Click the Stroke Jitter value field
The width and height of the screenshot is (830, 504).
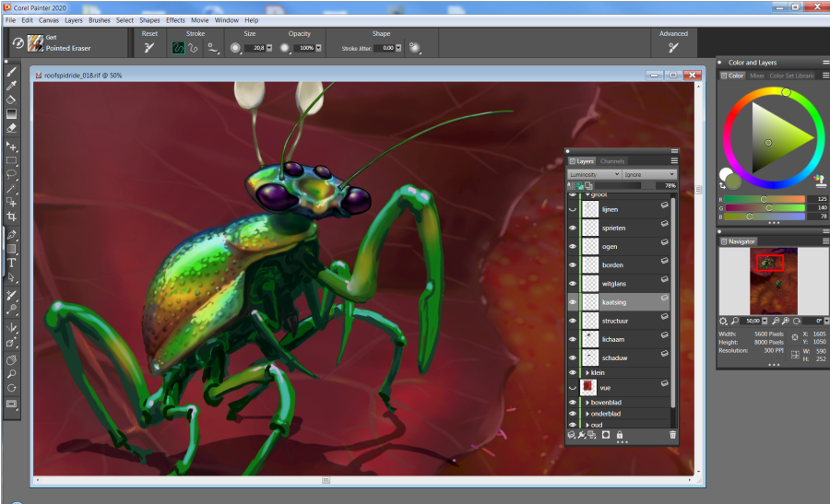point(385,48)
